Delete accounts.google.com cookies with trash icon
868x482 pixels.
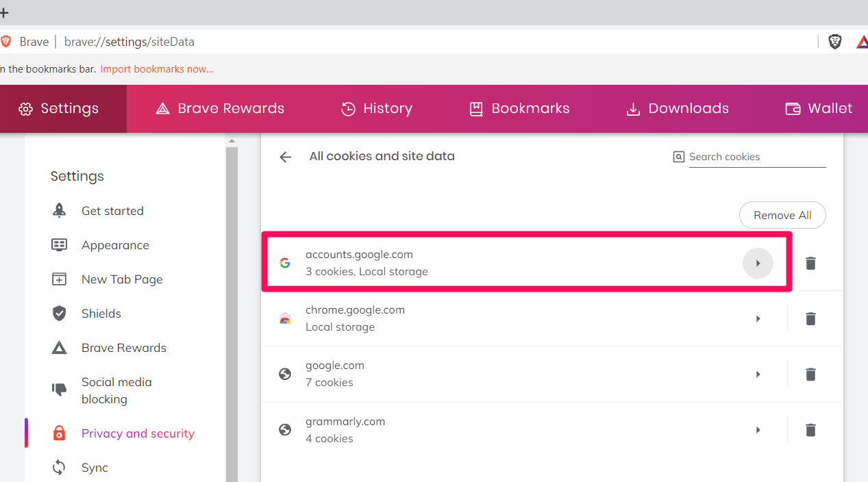coord(810,263)
